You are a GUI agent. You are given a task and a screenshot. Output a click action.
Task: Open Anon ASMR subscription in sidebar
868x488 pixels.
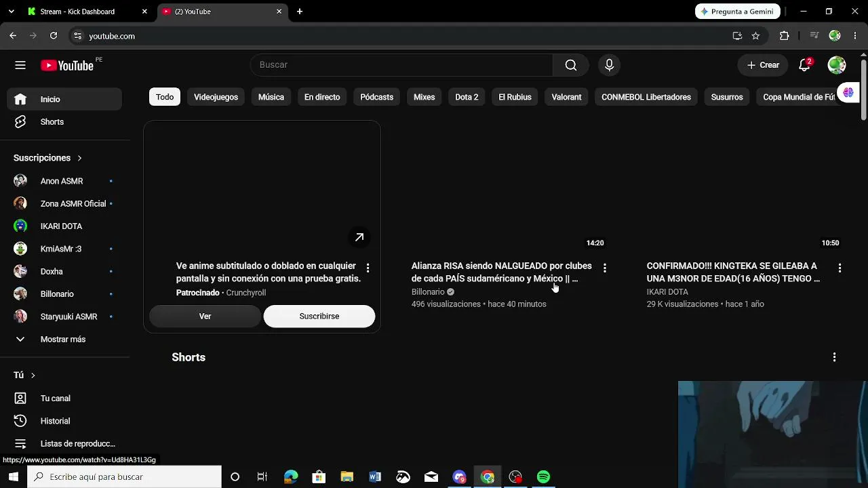point(65,182)
